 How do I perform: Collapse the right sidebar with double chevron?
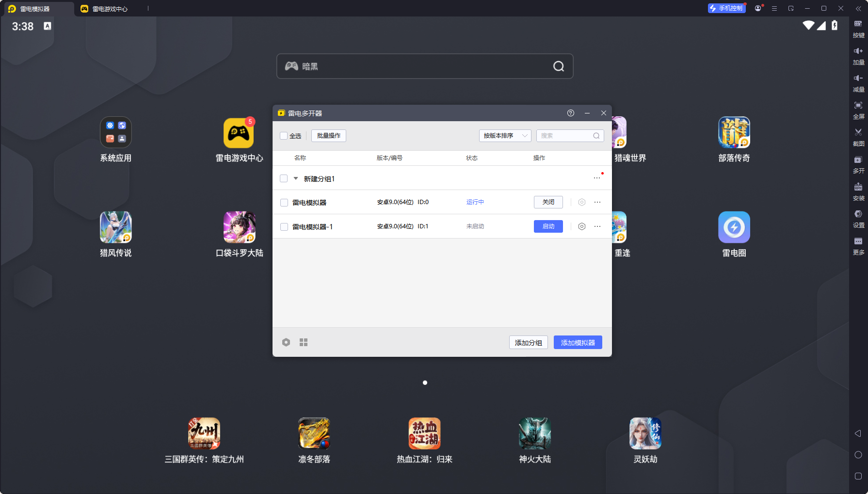[858, 8]
